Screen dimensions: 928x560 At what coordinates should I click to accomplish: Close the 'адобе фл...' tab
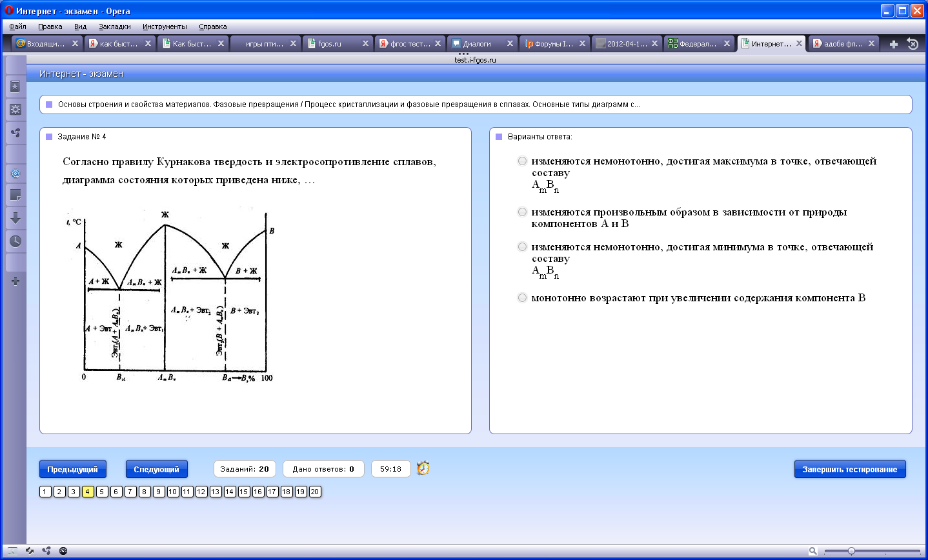(x=871, y=43)
